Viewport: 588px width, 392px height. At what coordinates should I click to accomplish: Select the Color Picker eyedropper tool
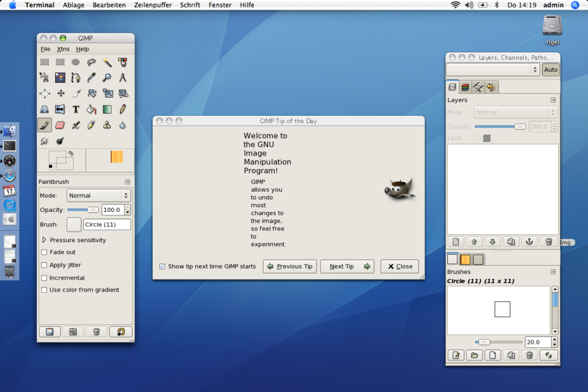pos(91,78)
